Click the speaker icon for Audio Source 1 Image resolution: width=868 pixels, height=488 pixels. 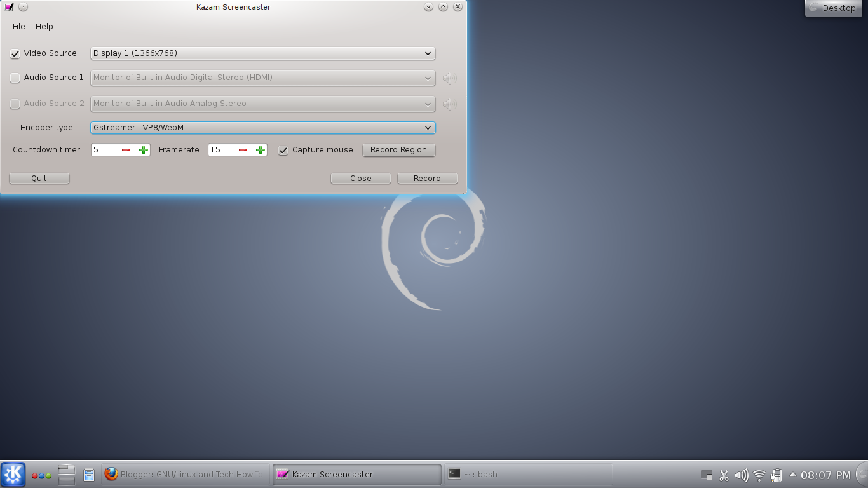[x=450, y=78]
